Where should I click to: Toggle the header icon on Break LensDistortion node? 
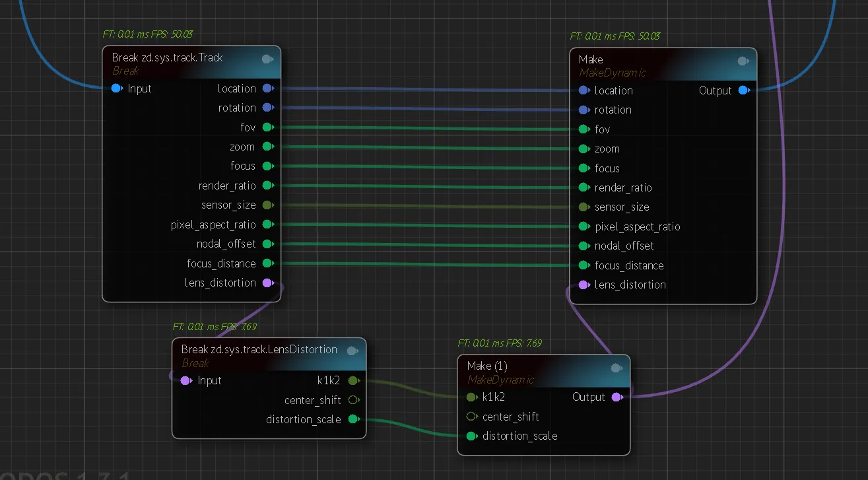(352, 351)
